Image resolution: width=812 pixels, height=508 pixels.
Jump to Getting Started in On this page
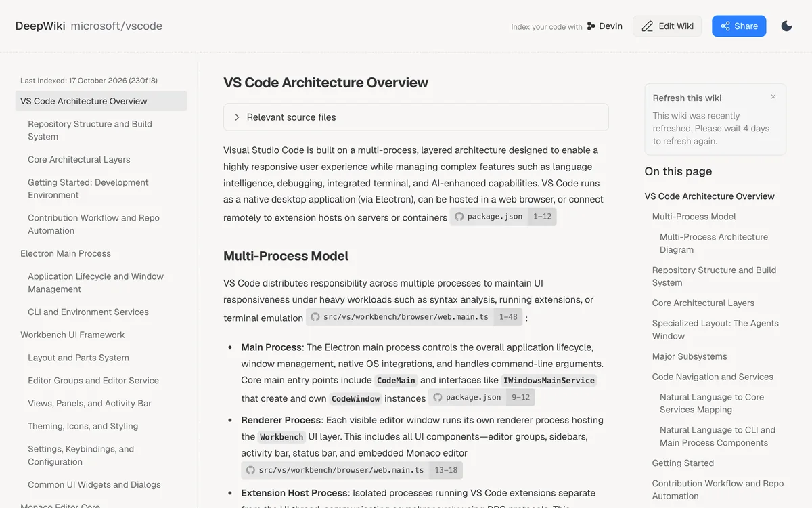pos(683,463)
